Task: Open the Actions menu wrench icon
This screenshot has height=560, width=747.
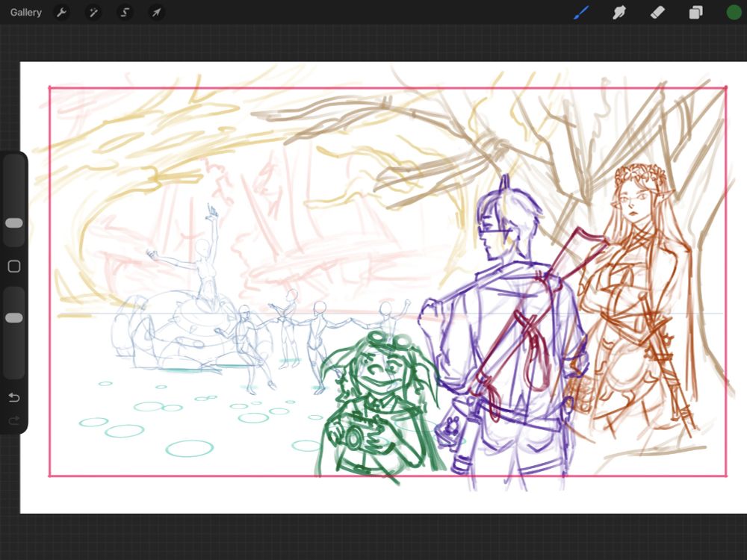Action: coord(61,12)
